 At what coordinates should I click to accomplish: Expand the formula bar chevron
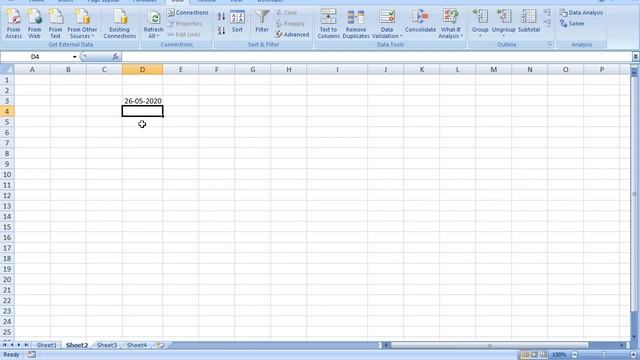tap(636, 57)
